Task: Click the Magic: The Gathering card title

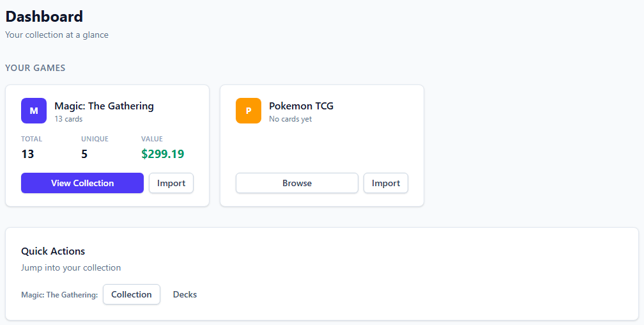Action: point(104,106)
